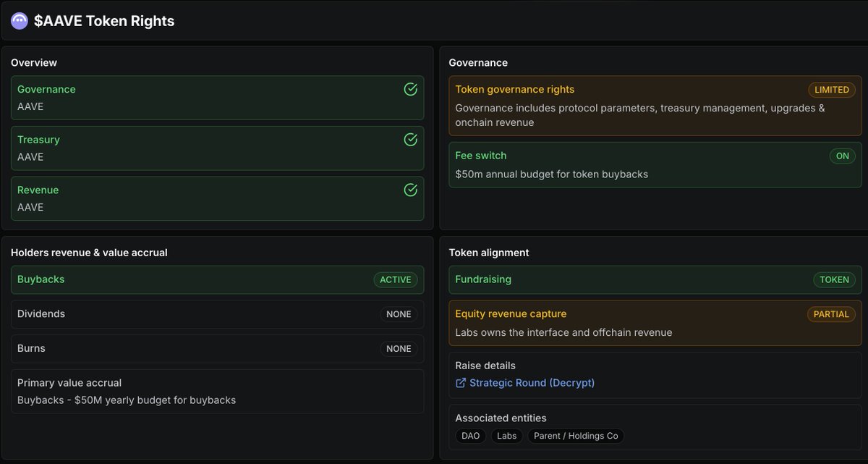Click the ON badge for Fee switch

pyautogui.click(x=842, y=156)
